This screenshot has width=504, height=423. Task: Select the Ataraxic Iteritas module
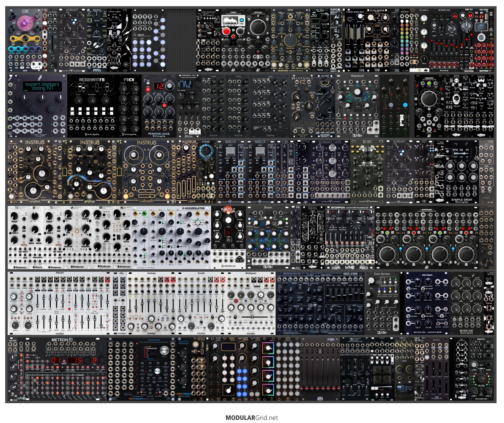[313, 237]
